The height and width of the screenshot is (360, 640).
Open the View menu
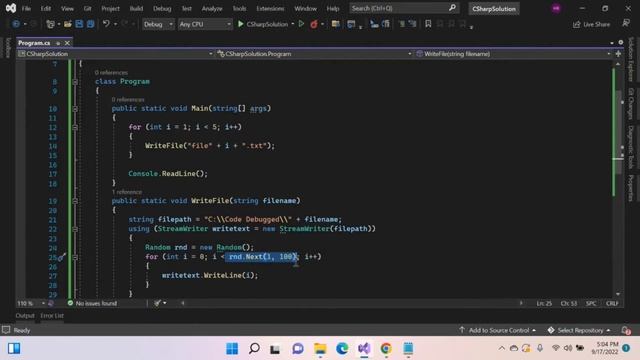[67, 8]
